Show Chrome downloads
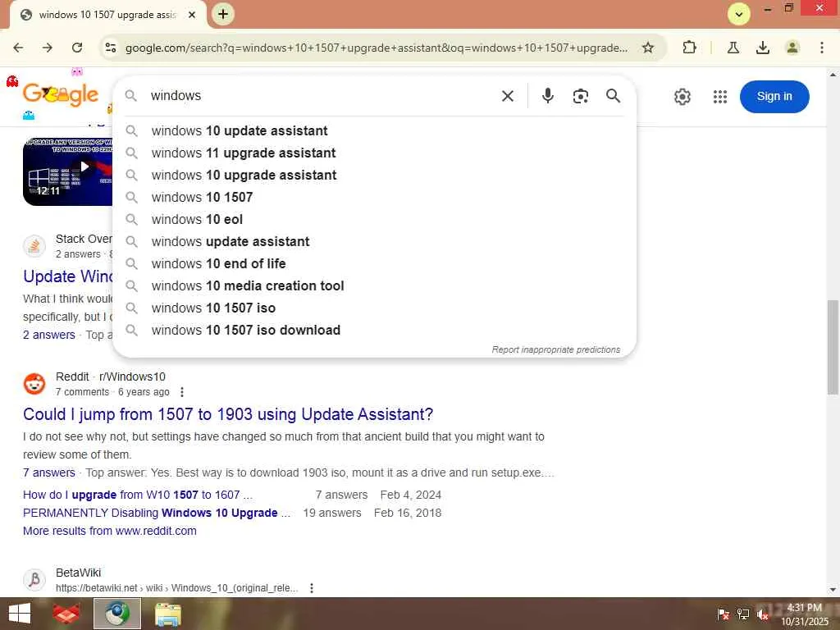Image resolution: width=840 pixels, height=630 pixels. pos(762,48)
